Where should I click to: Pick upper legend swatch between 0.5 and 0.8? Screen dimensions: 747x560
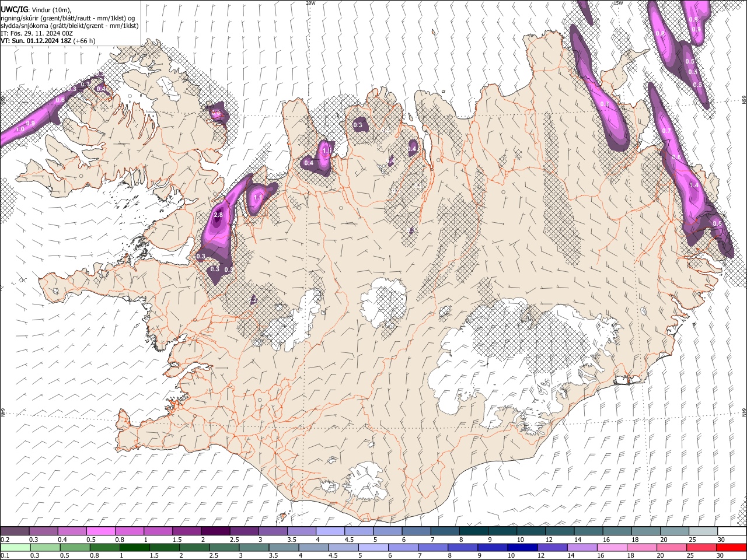[100, 531]
